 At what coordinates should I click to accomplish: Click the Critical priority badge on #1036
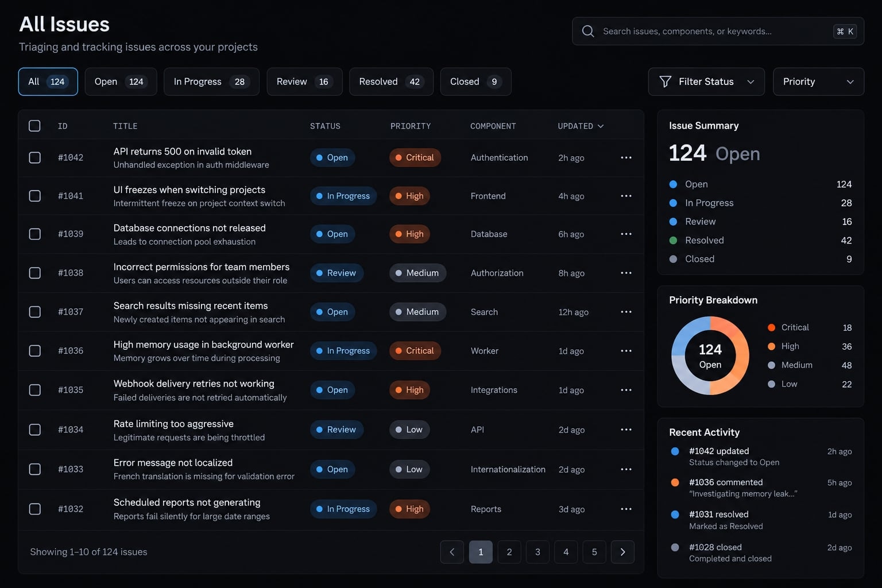pos(415,351)
